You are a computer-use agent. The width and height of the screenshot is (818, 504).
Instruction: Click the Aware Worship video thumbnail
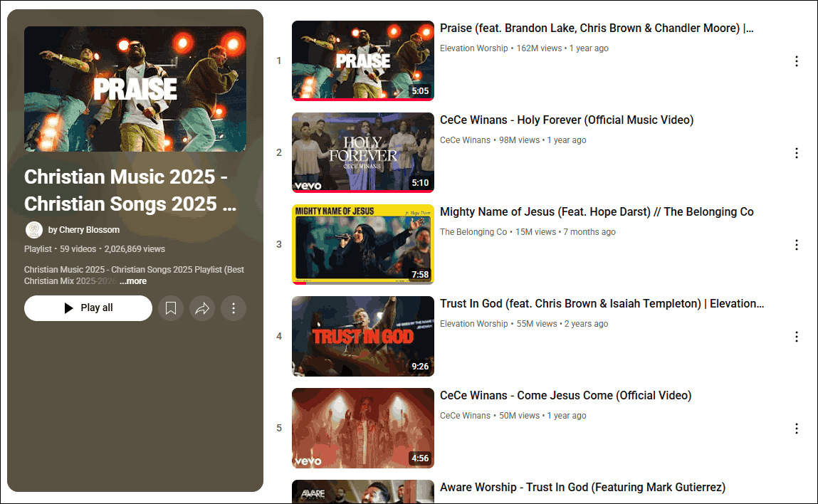click(x=362, y=491)
